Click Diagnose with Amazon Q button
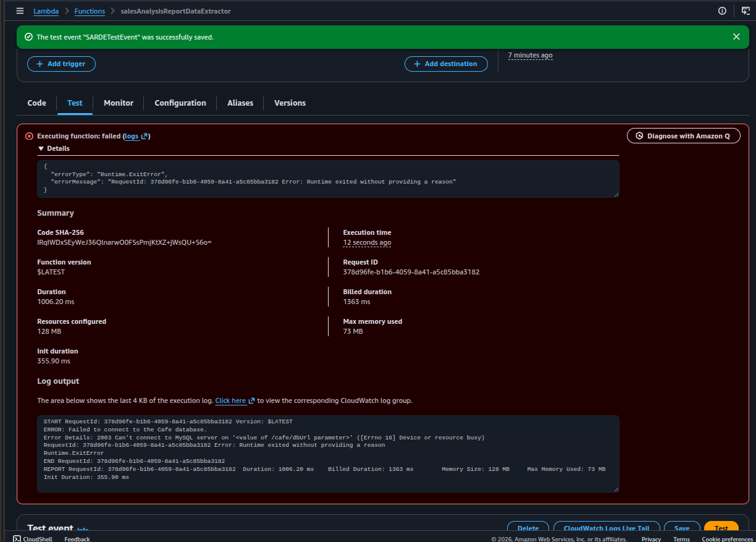The width and height of the screenshot is (756, 542). [x=684, y=136]
